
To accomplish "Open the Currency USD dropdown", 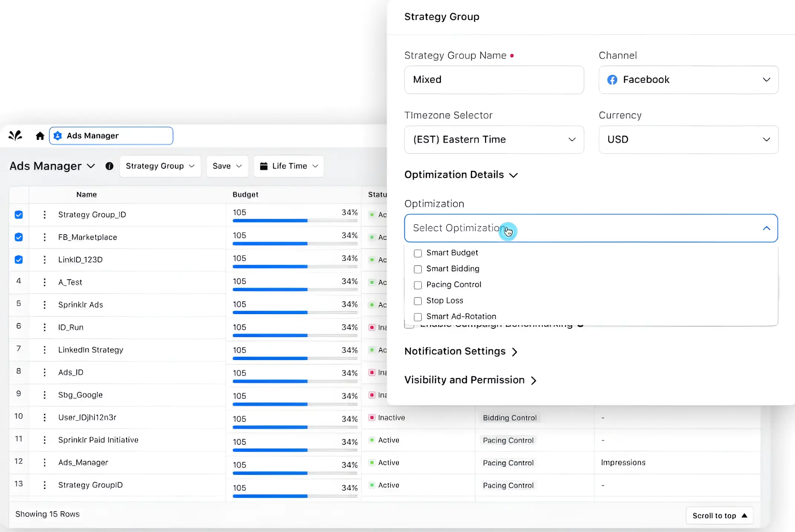I will (x=689, y=140).
